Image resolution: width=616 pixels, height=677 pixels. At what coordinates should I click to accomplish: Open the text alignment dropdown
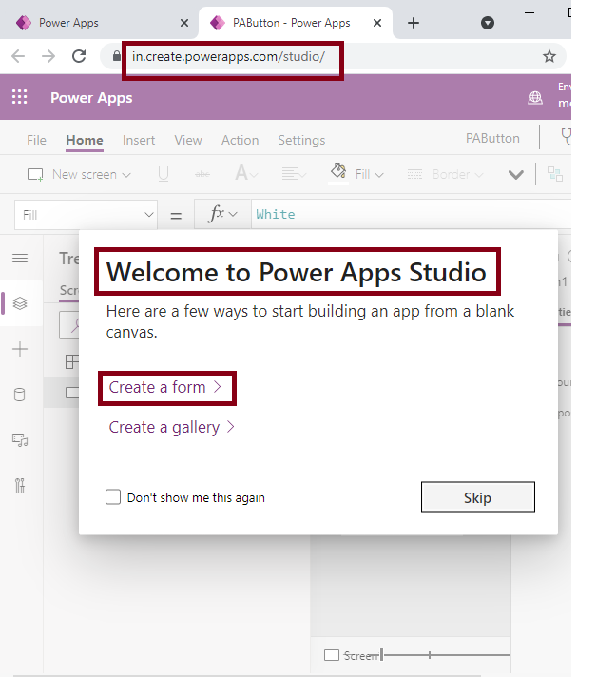click(294, 174)
